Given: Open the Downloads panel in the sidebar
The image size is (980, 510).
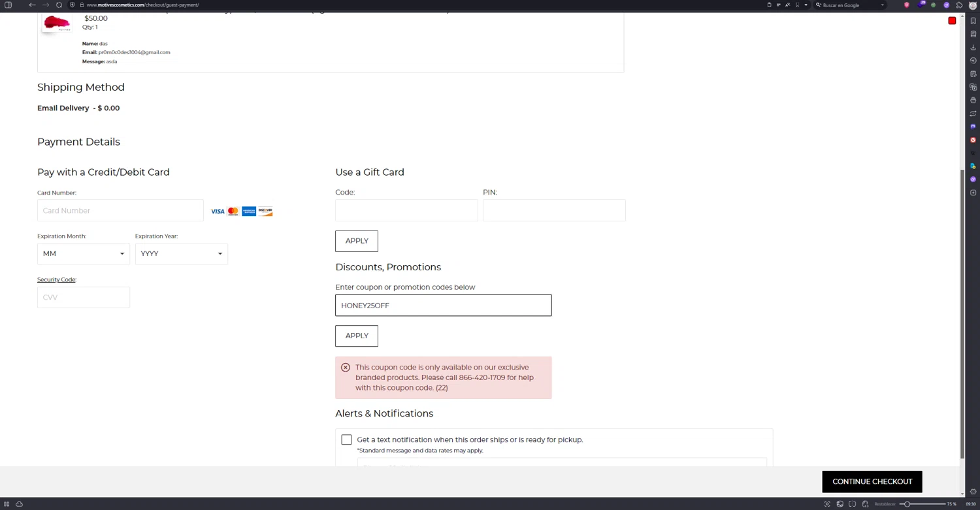Looking at the screenshot, I should click(973, 48).
